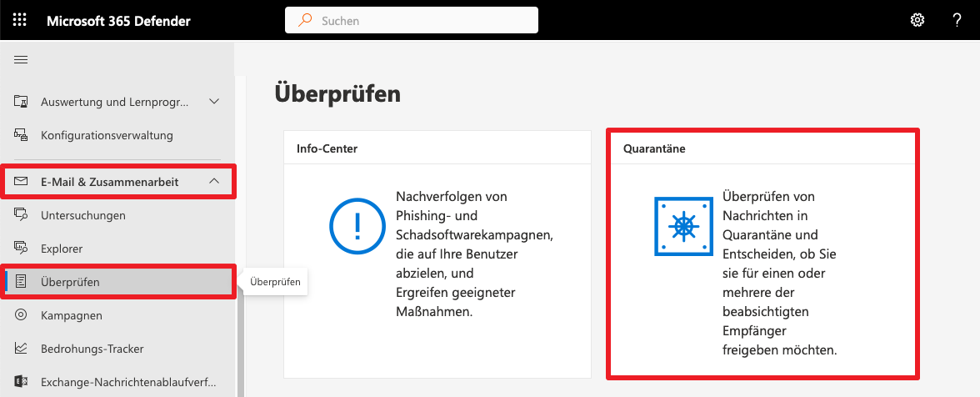This screenshot has width=980, height=397.
Task: Click the Überprüfen list icon
Action: click(x=21, y=282)
